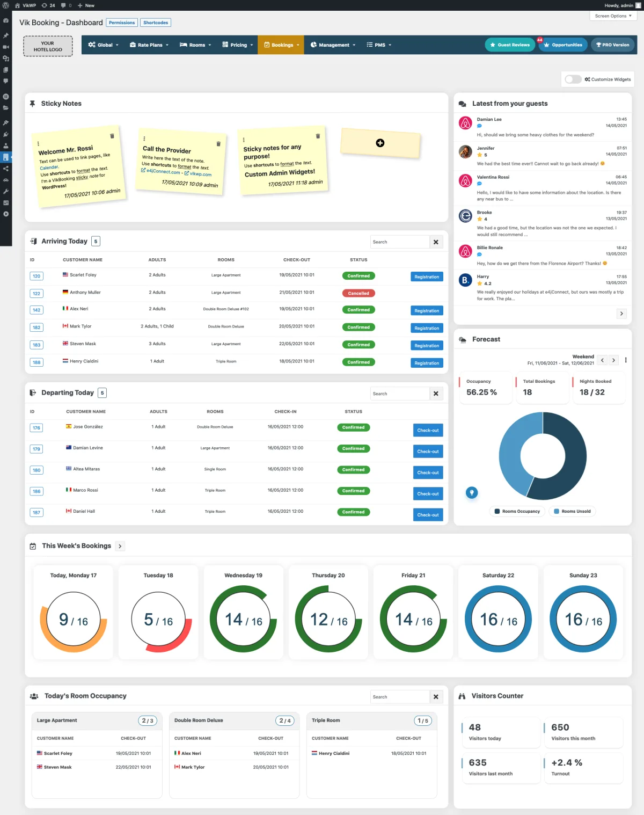Click the Visitors Counter binoculars icon
This screenshot has width=644, height=815.
point(462,696)
